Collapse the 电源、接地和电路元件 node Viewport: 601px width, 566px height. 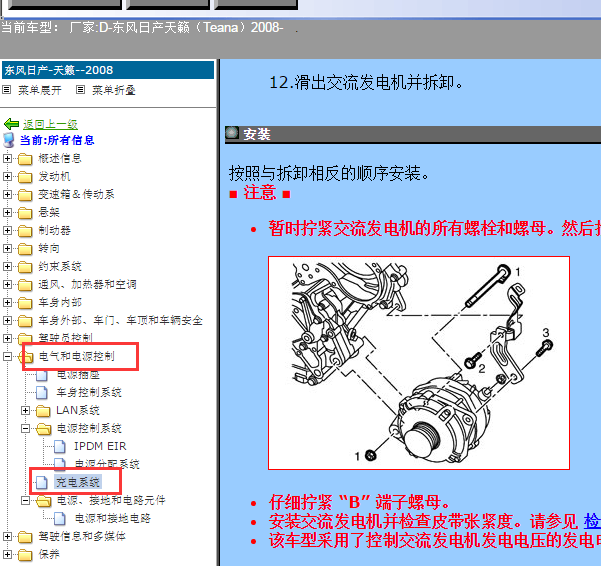[25, 500]
